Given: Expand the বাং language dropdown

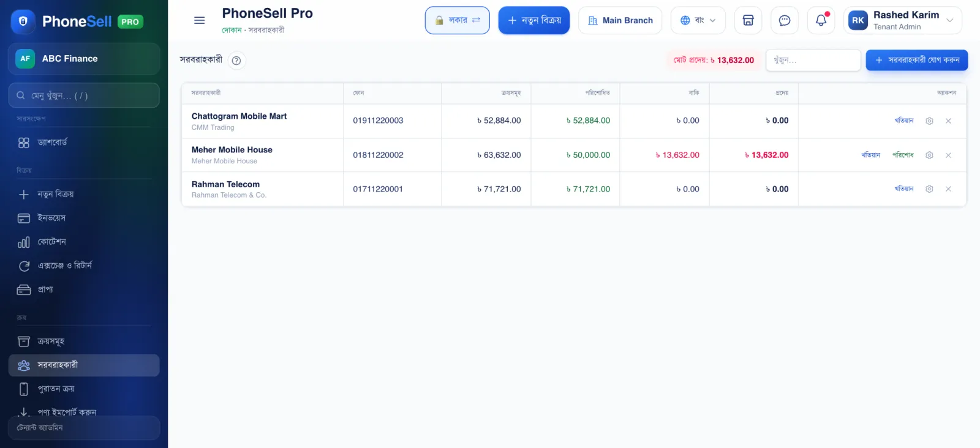Looking at the screenshot, I should point(698,20).
